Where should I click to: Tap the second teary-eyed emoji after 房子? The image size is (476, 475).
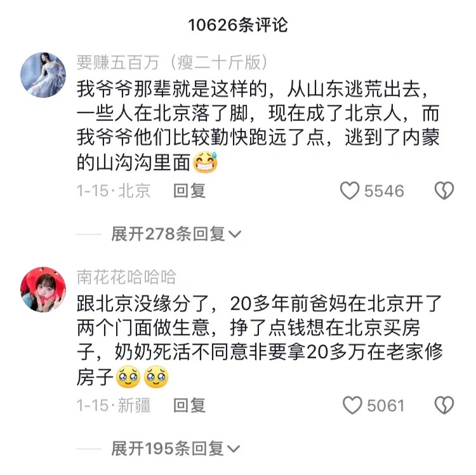[x=156, y=377]
